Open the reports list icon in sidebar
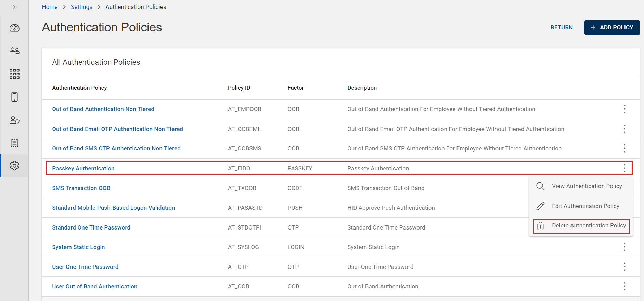Viewport: 644px width, 301px height. pyautogui.click(x=14, y=143)
